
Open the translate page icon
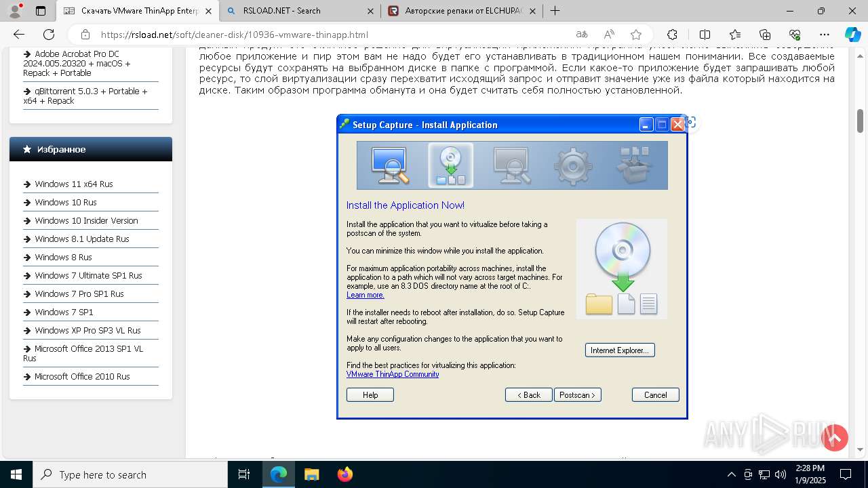(x=582, y=35)
